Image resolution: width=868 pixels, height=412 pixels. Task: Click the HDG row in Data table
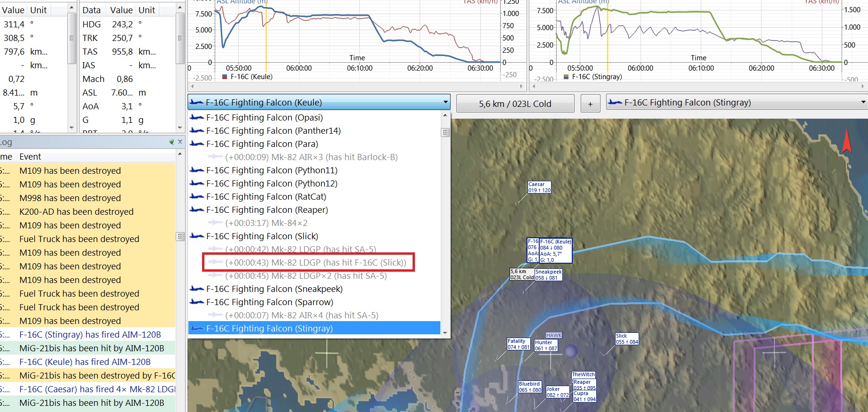point(128,24)
